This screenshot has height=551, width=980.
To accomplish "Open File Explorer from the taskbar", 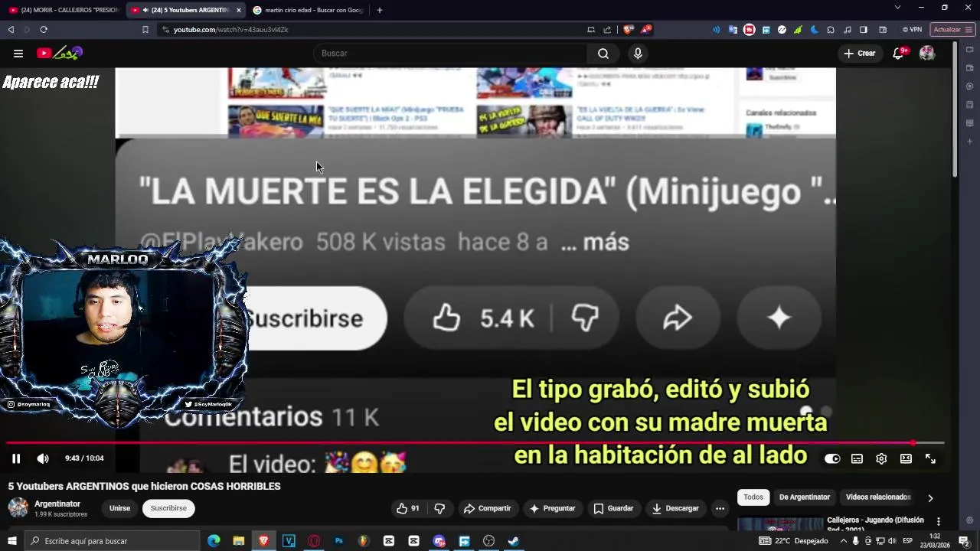I will tap(239, 541).
